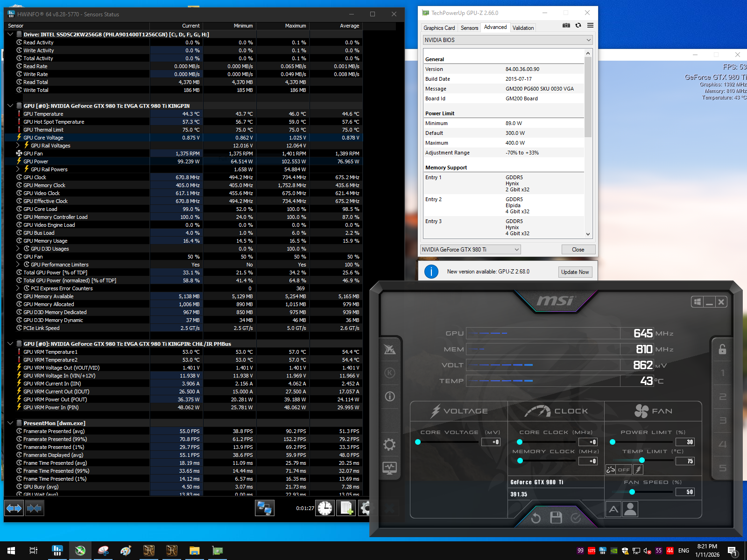Click the HWiNFO clock reset icon

tap(325, 508)
